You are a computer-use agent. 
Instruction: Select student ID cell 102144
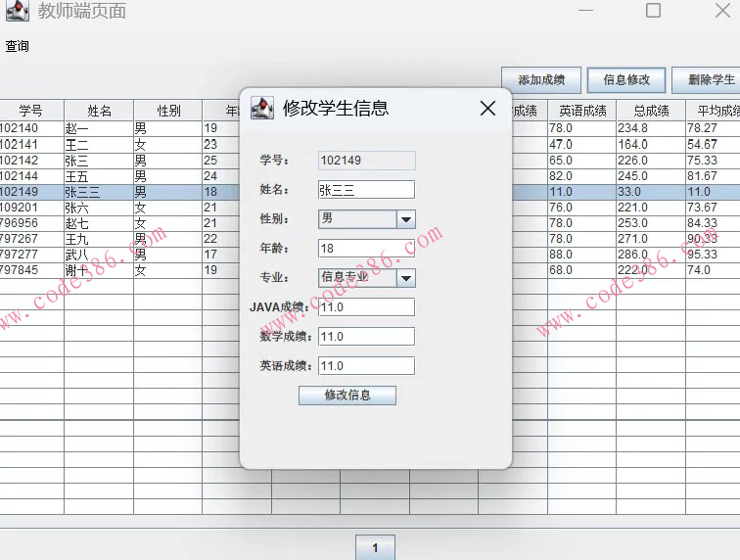(x=31, y=176)
